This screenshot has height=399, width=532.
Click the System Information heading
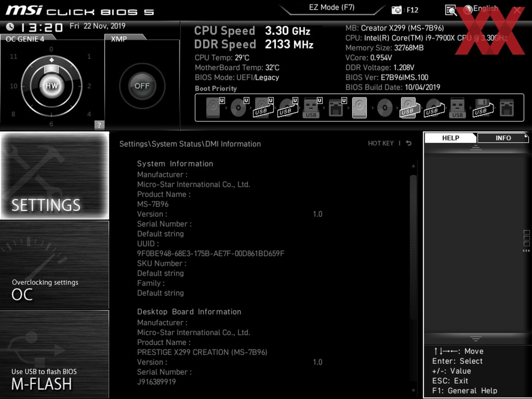click(x=175, y=164)
